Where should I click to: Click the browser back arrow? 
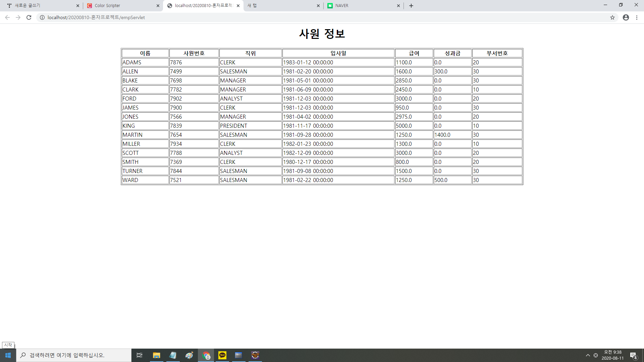7,17
